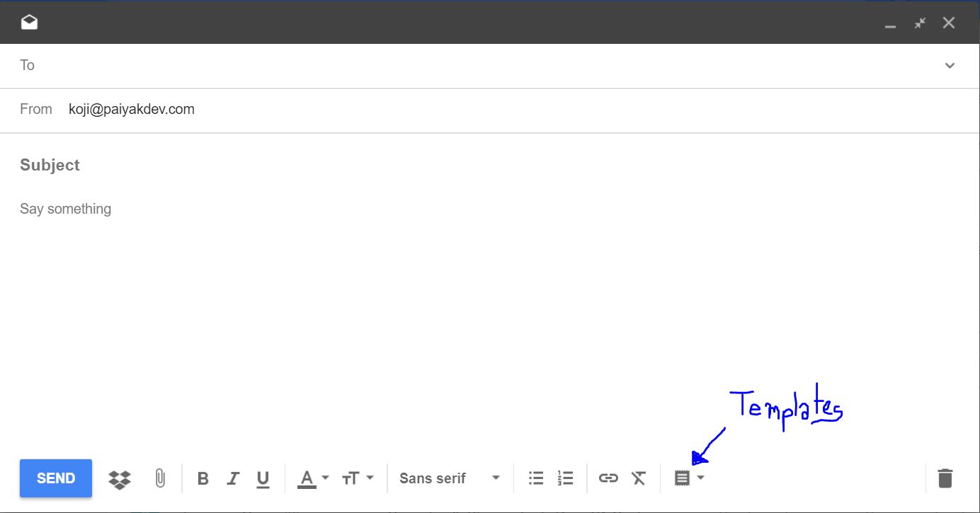Click the insert link icon
The height and width of the screenshot is (513, 980).
click(608, 478)
